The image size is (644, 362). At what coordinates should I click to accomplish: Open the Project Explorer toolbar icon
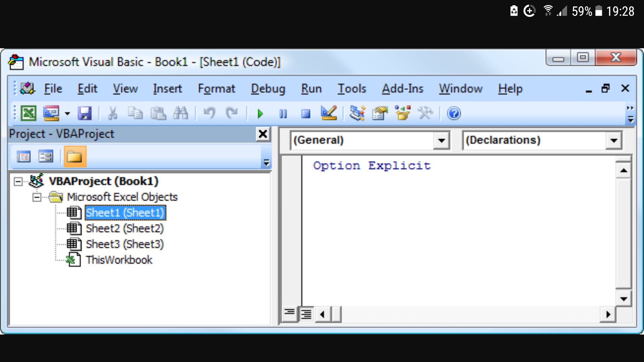[357, 113]
